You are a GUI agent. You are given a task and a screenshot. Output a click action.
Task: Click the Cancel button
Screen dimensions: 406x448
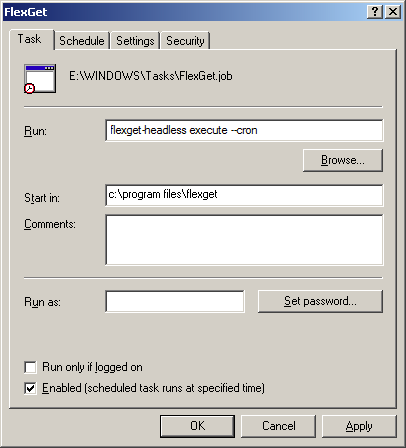click(x=278, y=426)
